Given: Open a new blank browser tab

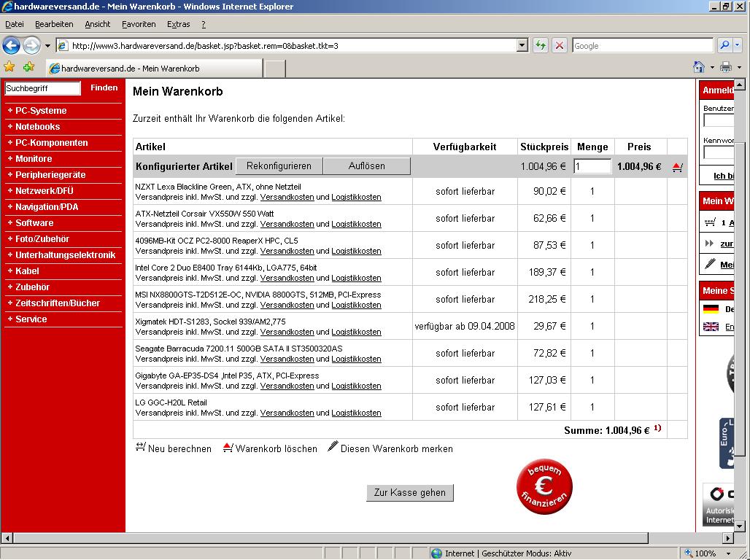Looking at the screenshot, I should 275,69.
